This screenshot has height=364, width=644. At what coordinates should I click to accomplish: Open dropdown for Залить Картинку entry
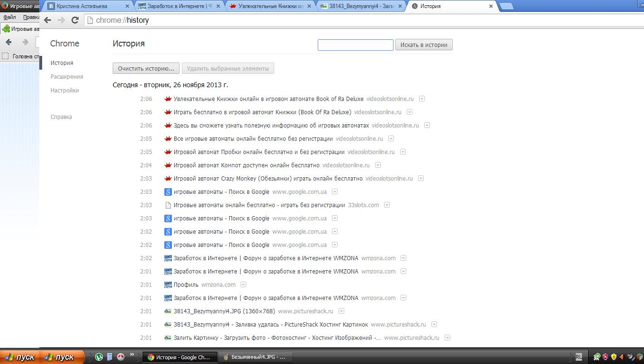coord(447,338)
